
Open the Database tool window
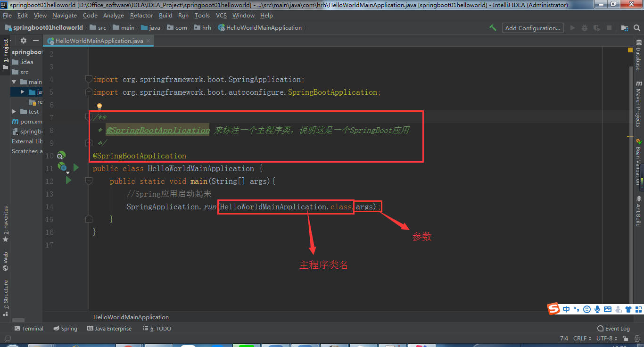coord(639,56)
